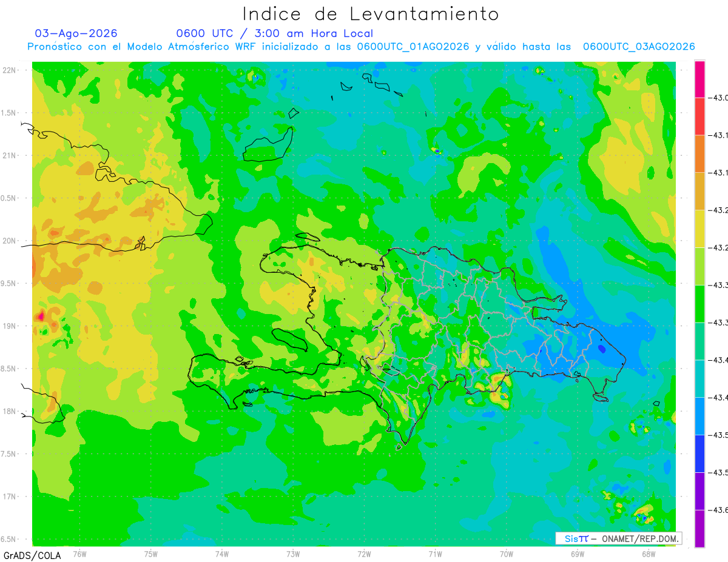The image size is (728, 562).
Task: Click the '68W' longitude label
Action: pos(648,554)
